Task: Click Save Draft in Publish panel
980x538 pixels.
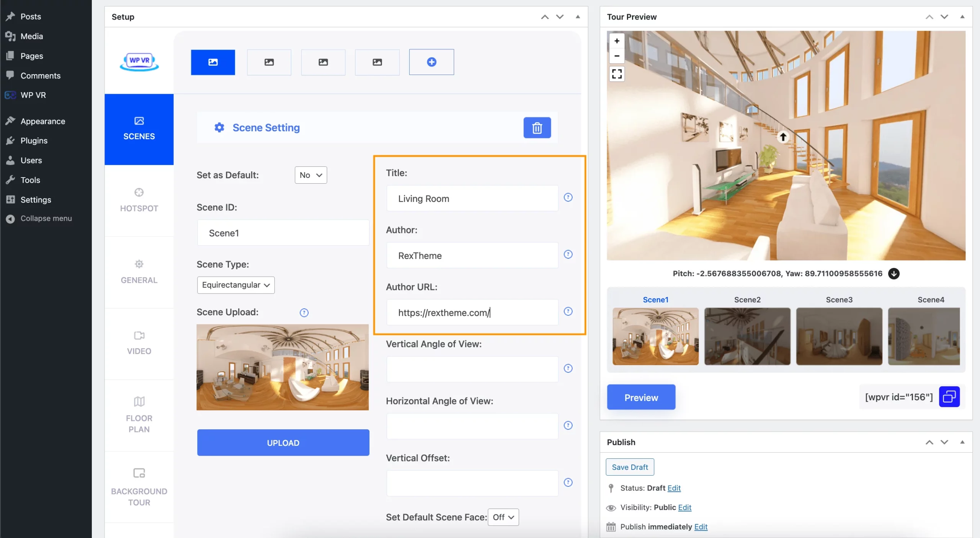Action: click(629, 467)
